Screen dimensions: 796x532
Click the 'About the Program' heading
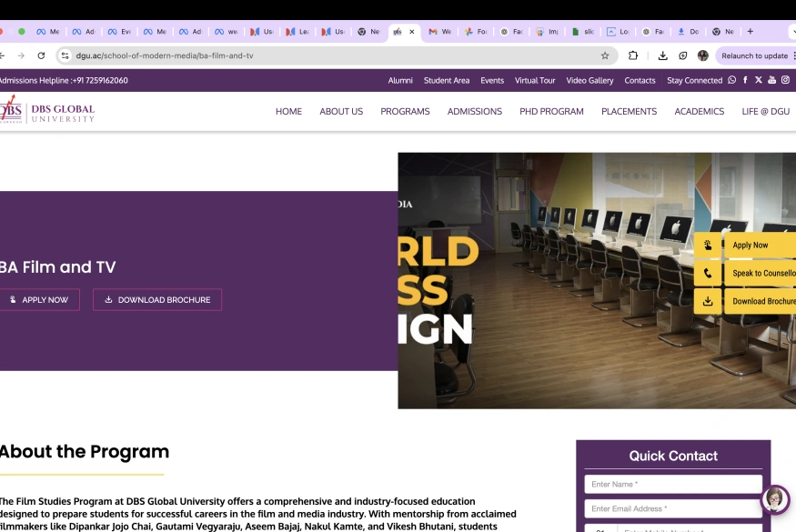pos(85,451)
